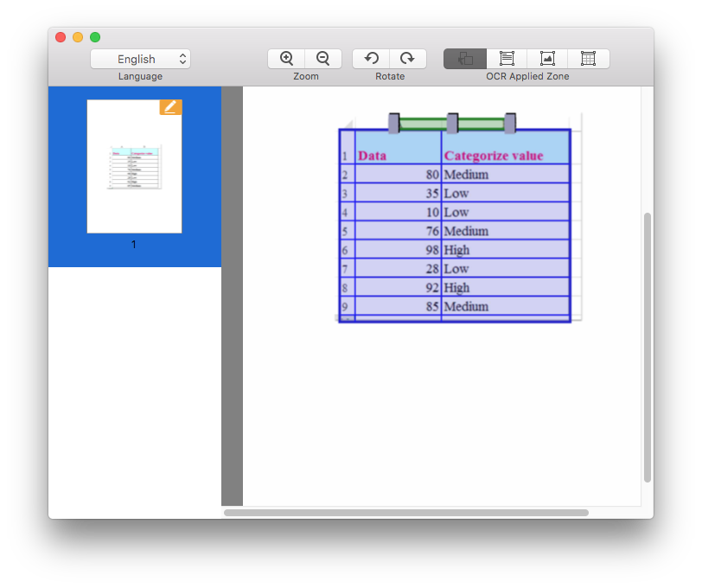Click the 'Data' header cell
Screen dimensions: 702x588
398,156
